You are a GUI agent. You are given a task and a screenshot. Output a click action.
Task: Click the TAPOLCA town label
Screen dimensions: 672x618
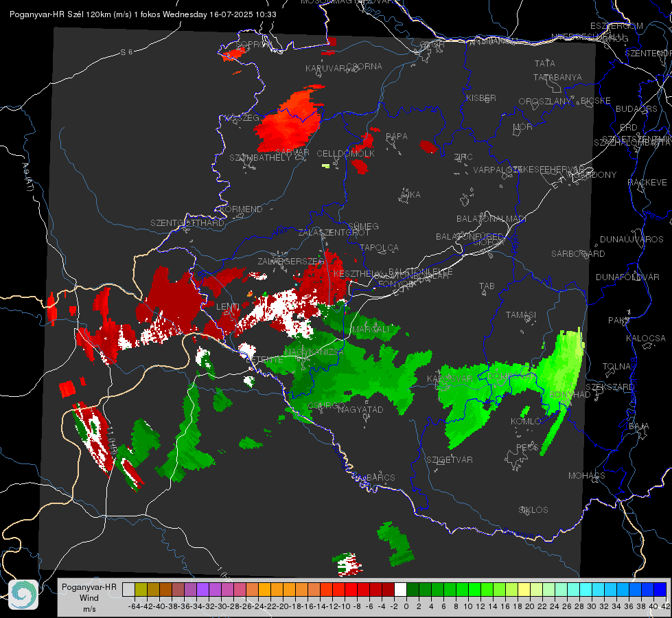coord(379,247)
